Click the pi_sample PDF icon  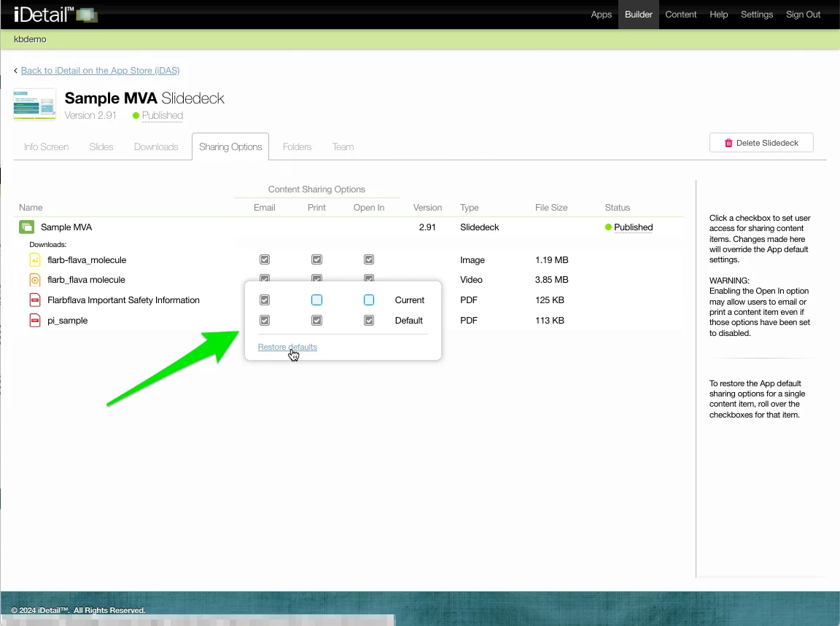pyautogui.click(x=35, y=321)
